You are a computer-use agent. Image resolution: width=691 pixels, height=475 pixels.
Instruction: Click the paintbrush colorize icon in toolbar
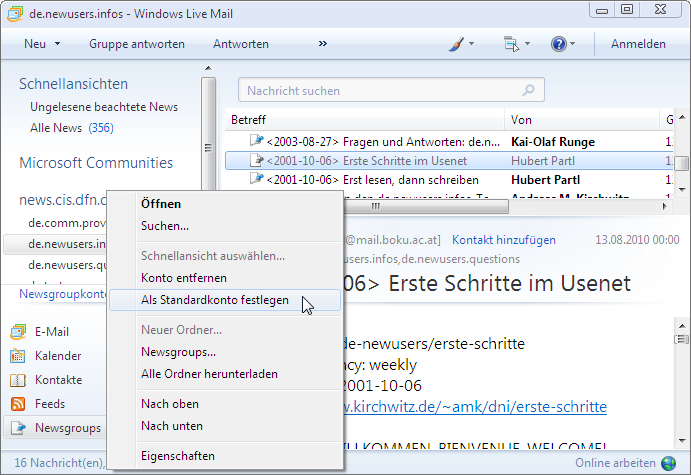tap(455, 44)
